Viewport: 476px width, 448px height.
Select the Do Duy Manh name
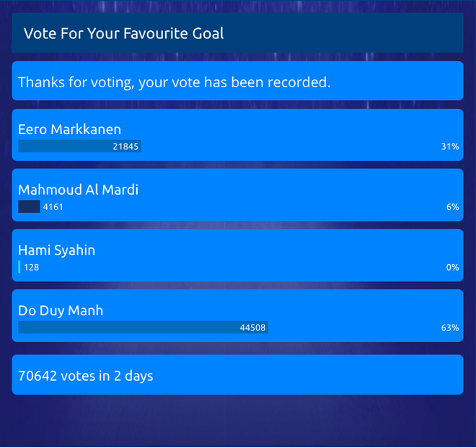click(x=61, y=311)
